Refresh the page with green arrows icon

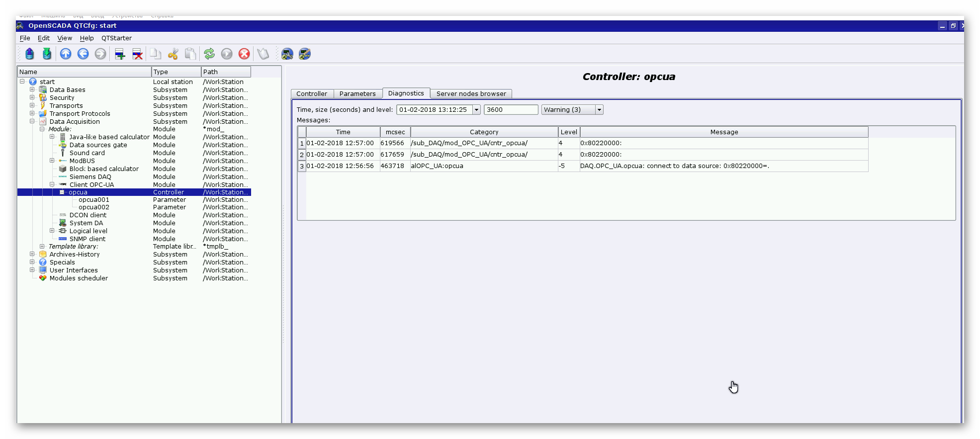209,54
